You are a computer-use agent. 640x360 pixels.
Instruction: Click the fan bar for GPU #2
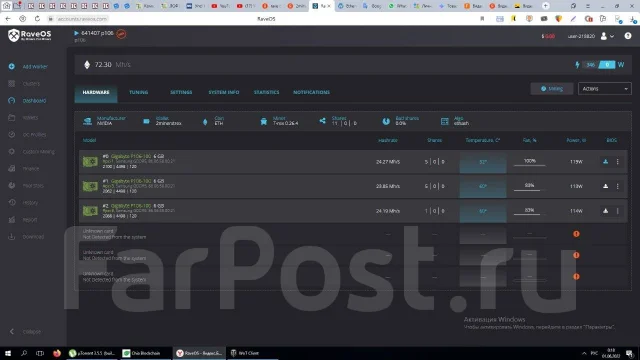(529, 211)
